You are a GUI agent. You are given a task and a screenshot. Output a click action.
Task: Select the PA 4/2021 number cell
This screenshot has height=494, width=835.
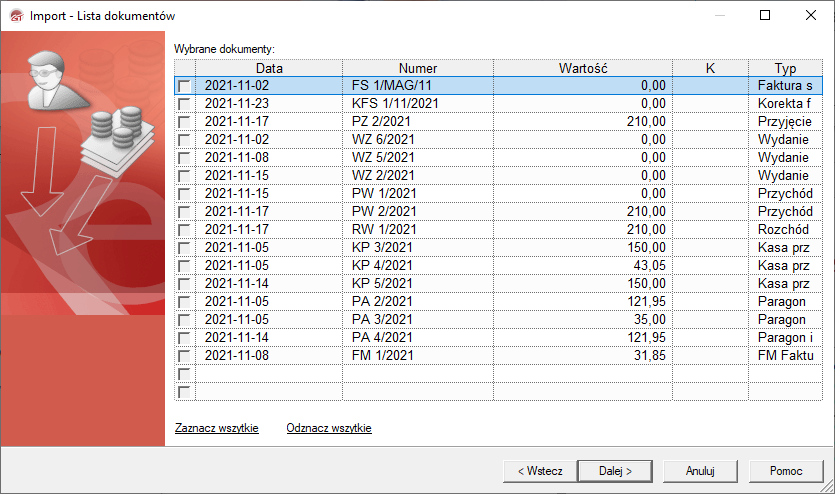point(418,337)
